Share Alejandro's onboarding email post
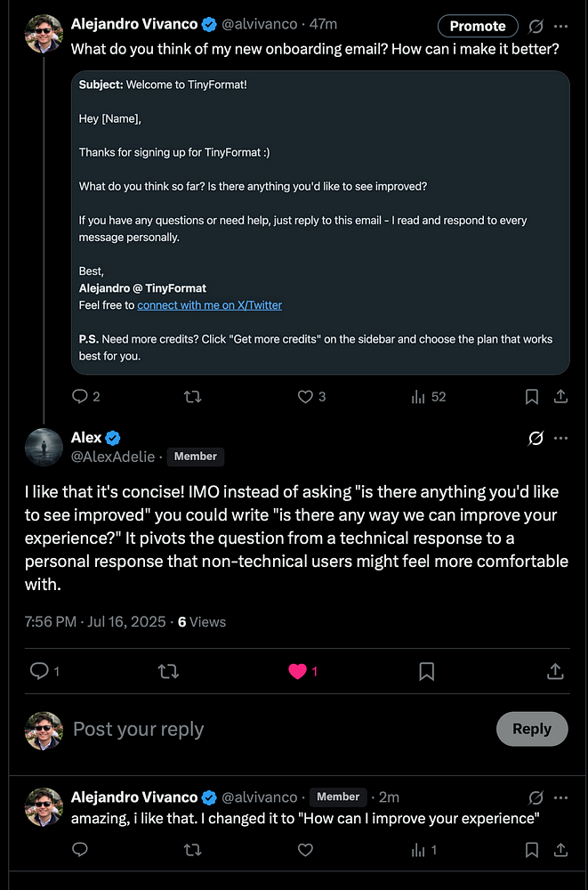Image resolution: width=588 pixels, height=890 pixels. (560, 397)
